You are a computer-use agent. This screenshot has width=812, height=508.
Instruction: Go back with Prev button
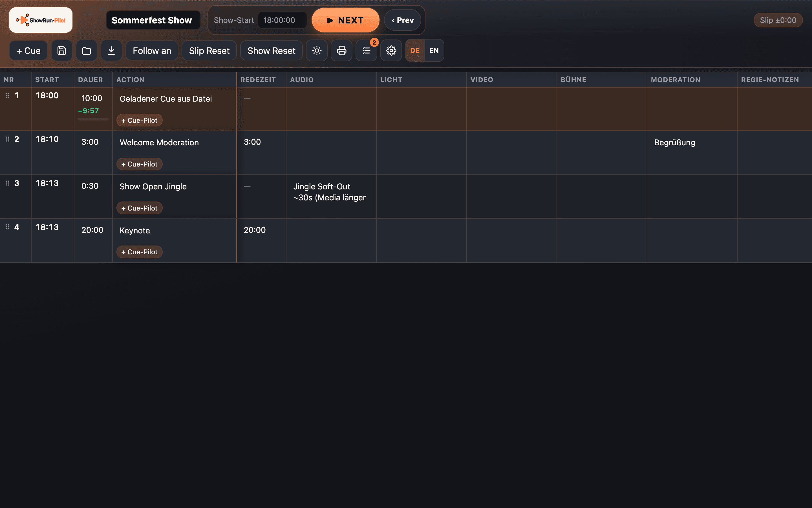coord(403,20)
